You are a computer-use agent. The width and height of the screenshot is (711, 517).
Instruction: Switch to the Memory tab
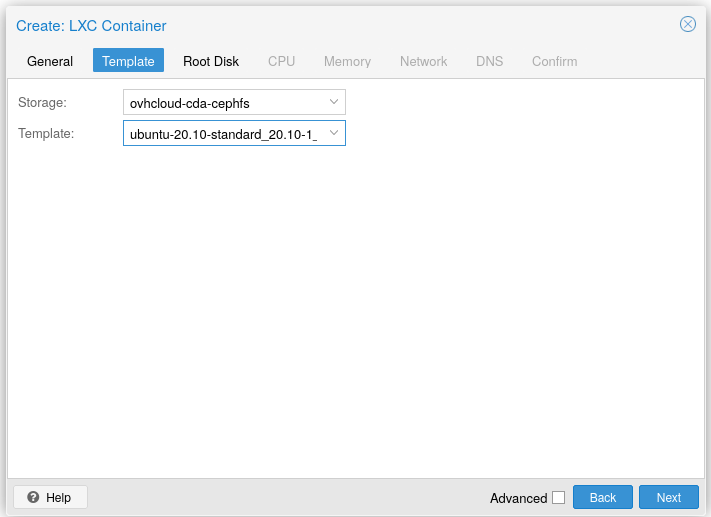[x=347, y=61]
